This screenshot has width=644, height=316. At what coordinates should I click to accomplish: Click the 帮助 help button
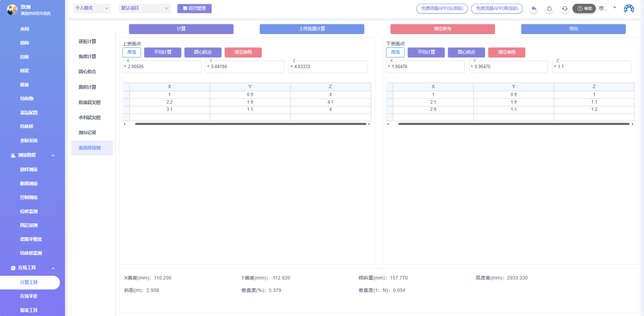(584, 9)
